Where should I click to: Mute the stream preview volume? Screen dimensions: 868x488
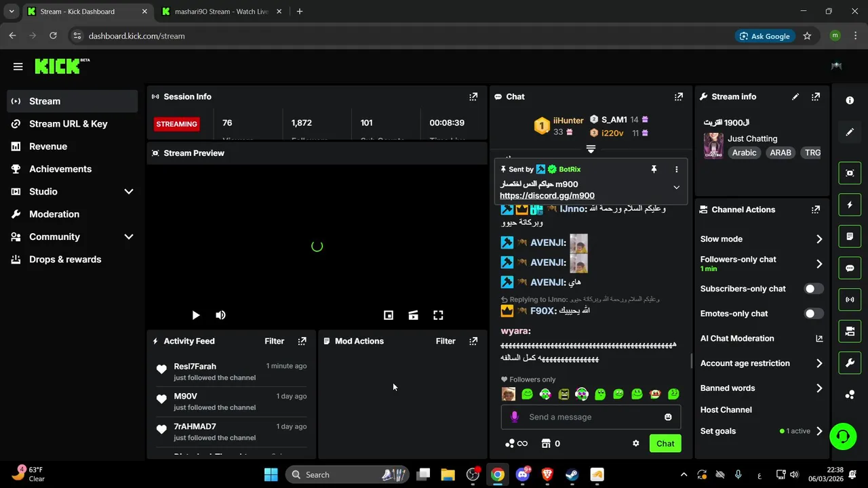pyautogui.click(x=220, y=315)
